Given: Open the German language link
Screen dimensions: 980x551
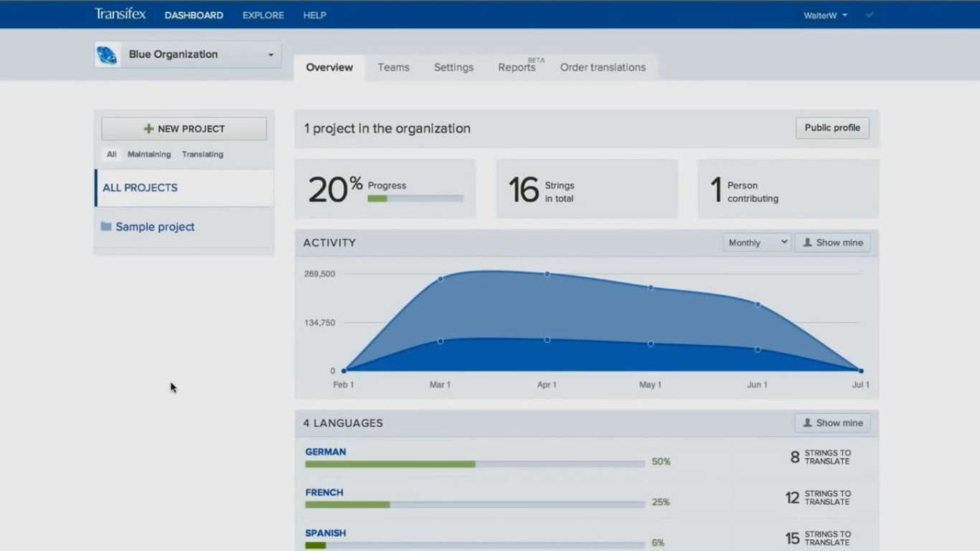Looking at the screenshot, I should tap(326, 452).
